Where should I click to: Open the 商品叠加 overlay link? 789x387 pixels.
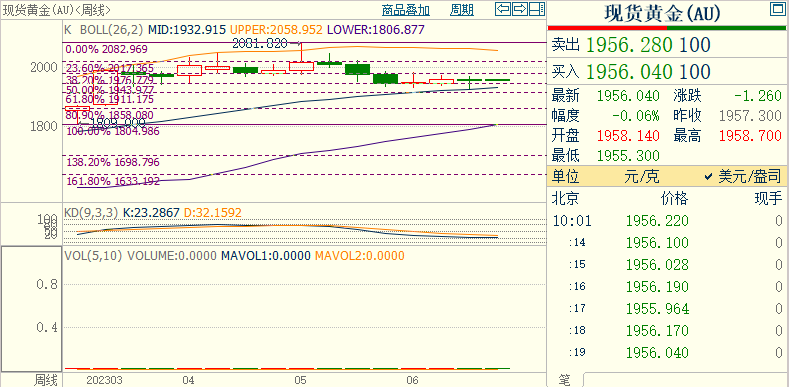coord(406,10)
